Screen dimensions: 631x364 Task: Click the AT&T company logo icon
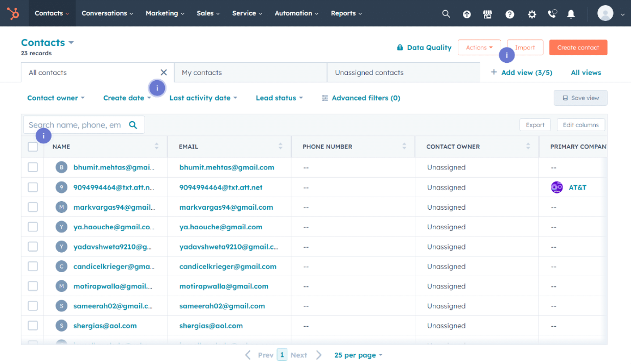[557, 187]
